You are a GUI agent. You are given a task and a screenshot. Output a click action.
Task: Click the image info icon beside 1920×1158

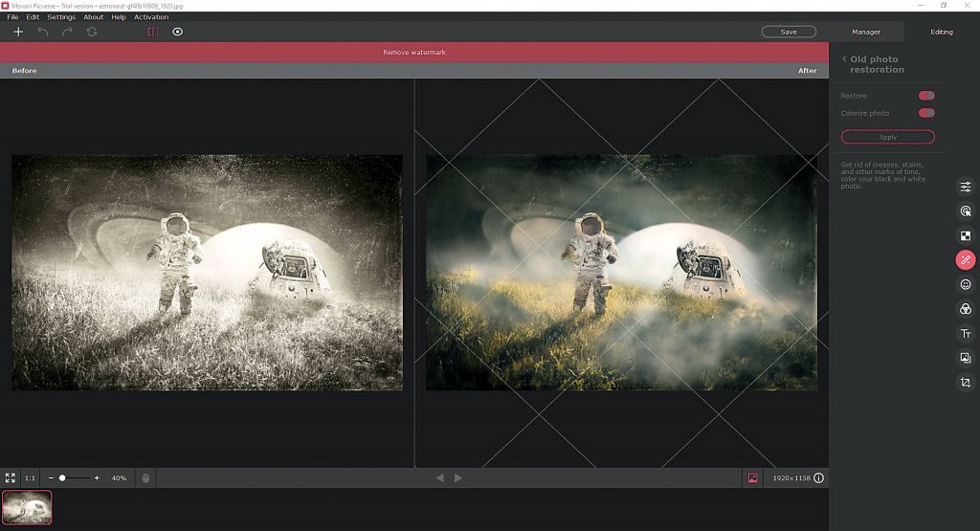tap(818, 477)
